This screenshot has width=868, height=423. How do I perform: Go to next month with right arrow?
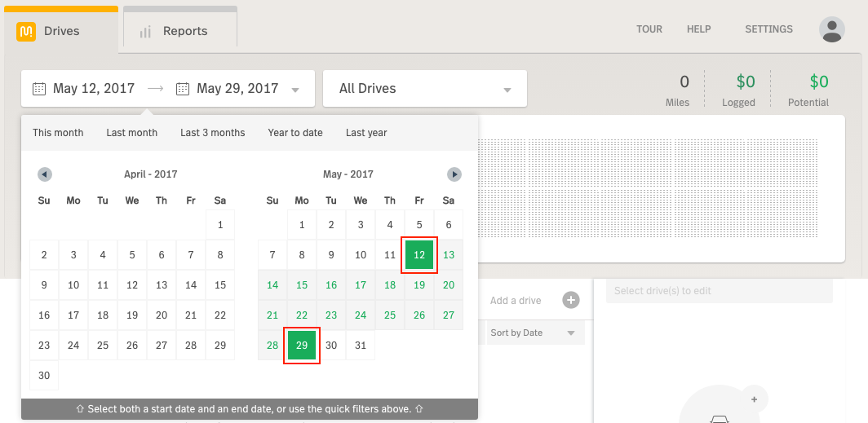click(454, 174)
